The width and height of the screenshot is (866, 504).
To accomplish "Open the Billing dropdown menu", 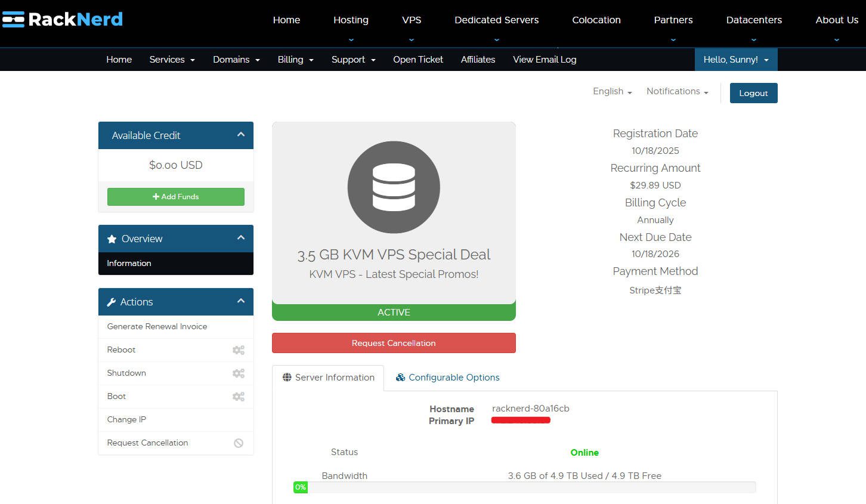I will (295, 60).
